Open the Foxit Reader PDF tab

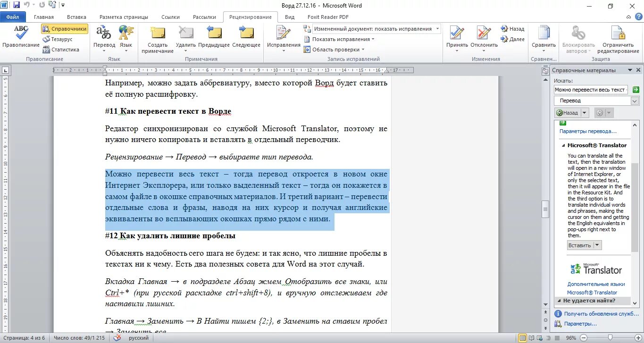point(328,17)
